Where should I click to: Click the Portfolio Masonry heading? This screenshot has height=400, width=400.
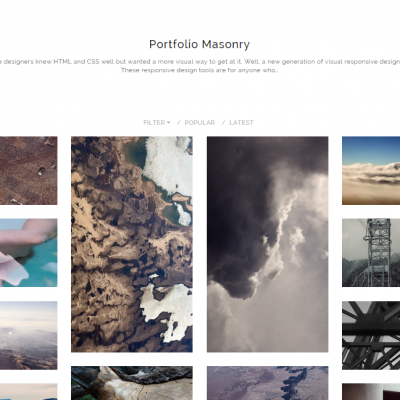click(199, 44)
